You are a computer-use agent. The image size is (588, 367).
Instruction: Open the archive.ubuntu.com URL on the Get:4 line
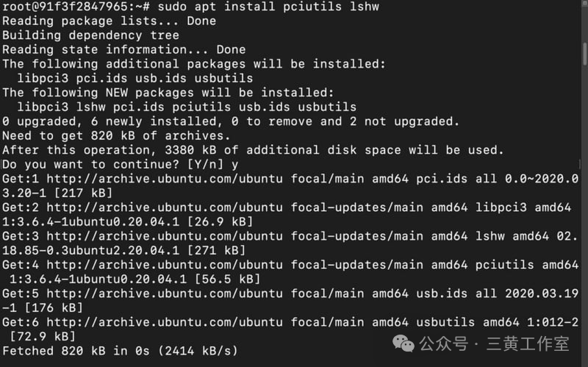point(165,265)
